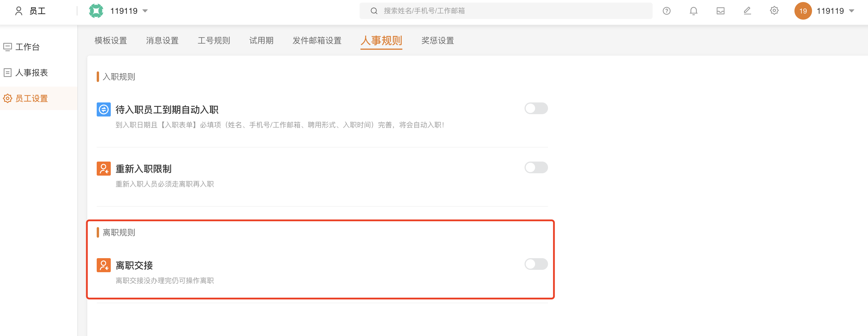Enable 待入职员工到期自动入职 toggle

coord(536,108)
